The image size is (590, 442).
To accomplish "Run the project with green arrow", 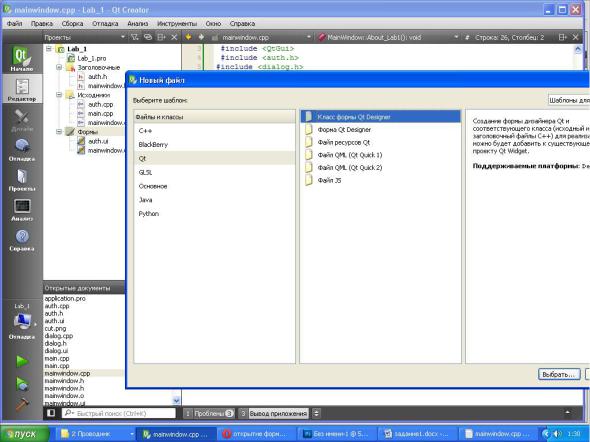I will [x=22, y=361].
